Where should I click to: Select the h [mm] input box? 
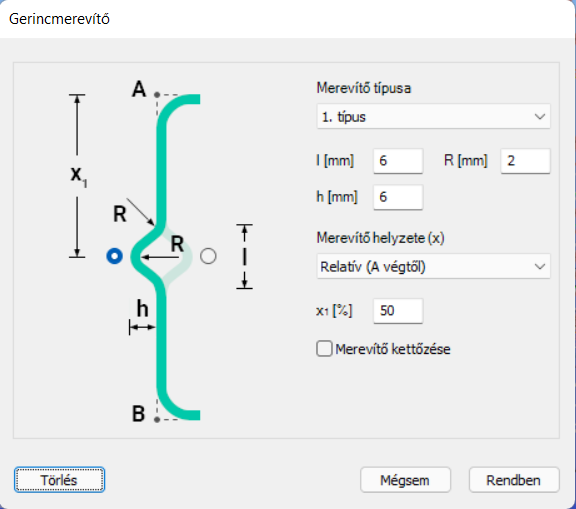(398, 197)
